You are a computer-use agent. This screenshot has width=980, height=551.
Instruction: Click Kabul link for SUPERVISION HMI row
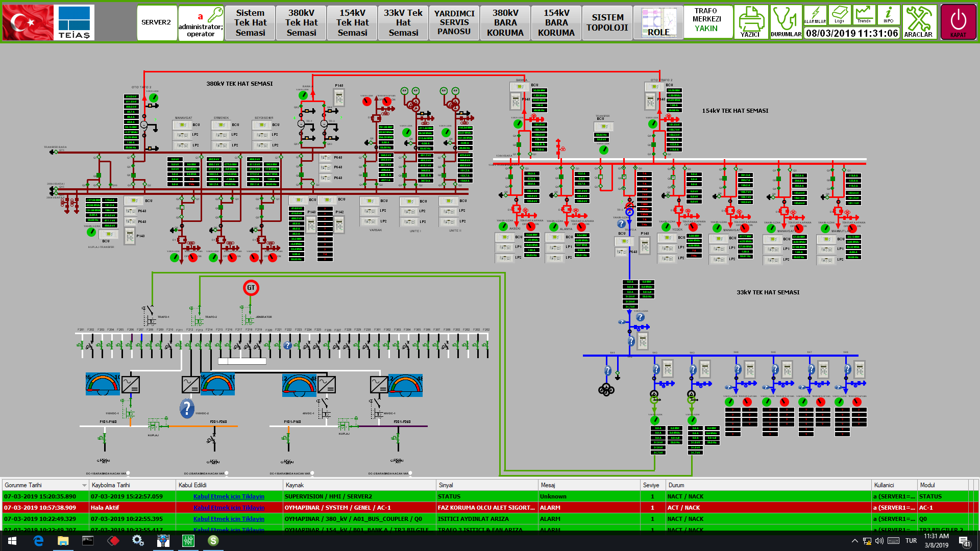pyautogui.click(x=229, y=496)
